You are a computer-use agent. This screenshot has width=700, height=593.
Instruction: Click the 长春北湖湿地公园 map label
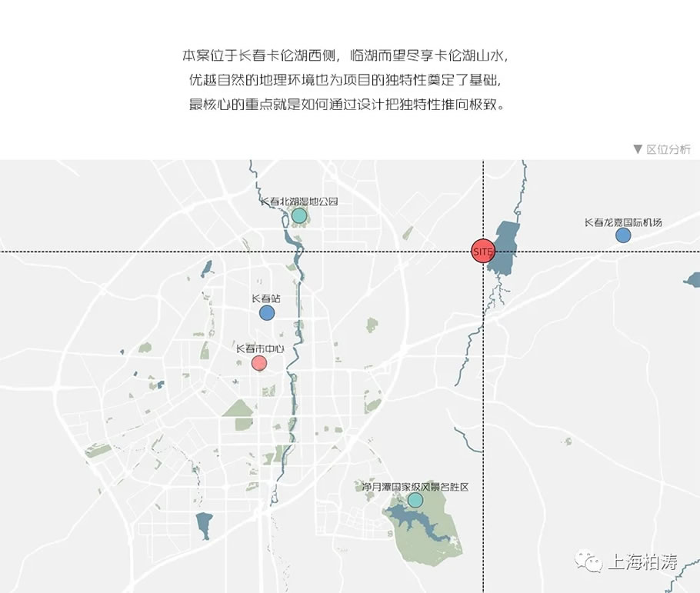click(299, 202)
